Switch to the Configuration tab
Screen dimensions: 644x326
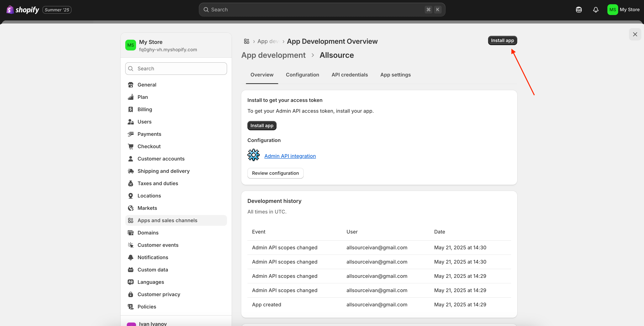(x=302, y=75)
